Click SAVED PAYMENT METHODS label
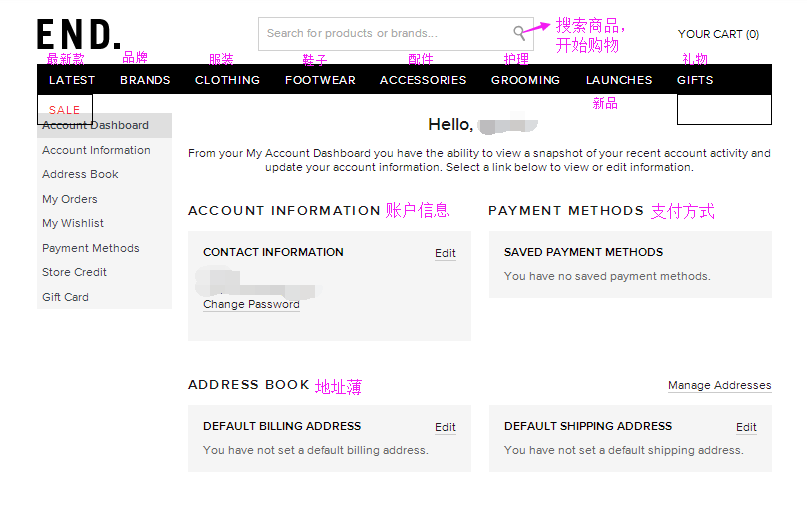This screenshot has height=532, width=807. (x=584, y=252)
